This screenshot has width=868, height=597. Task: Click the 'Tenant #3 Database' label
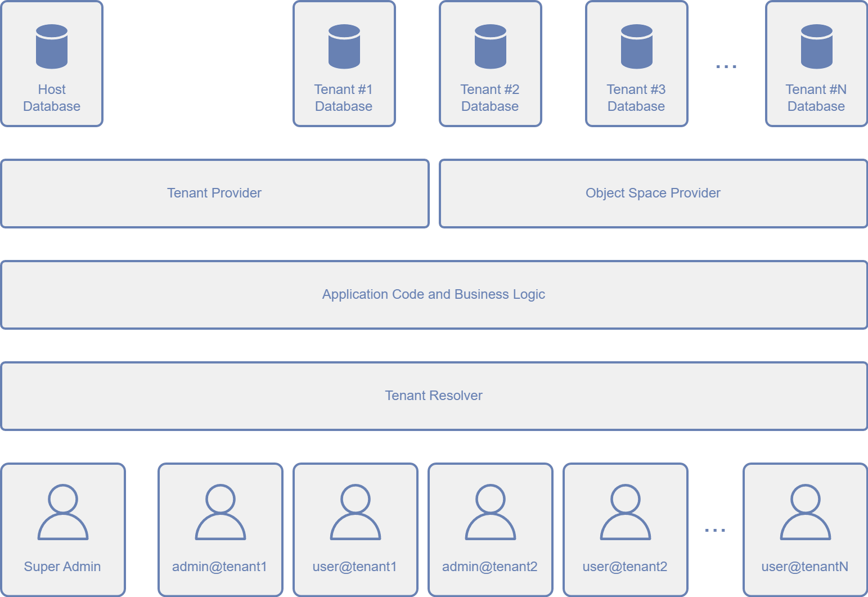(636, 98)
